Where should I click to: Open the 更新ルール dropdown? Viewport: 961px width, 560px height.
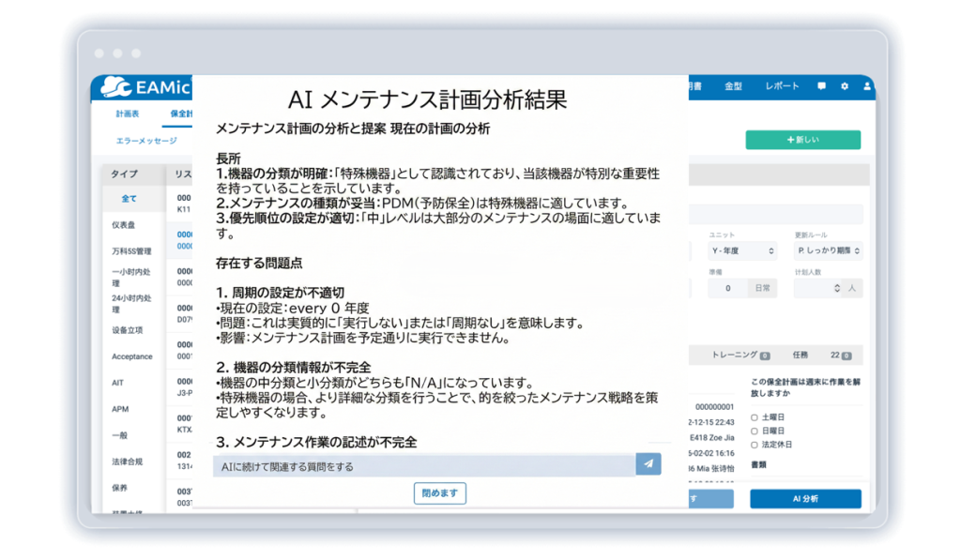(828, 250)
